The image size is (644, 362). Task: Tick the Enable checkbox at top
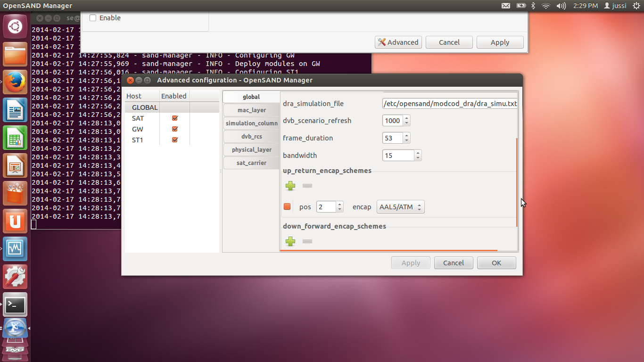pos(93,18)
